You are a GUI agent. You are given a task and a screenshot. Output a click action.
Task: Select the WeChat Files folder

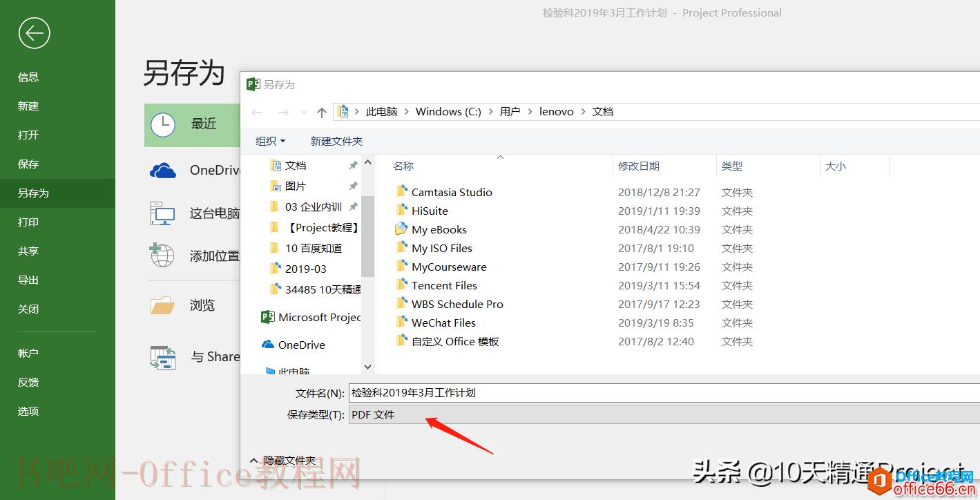coord(443,323)
